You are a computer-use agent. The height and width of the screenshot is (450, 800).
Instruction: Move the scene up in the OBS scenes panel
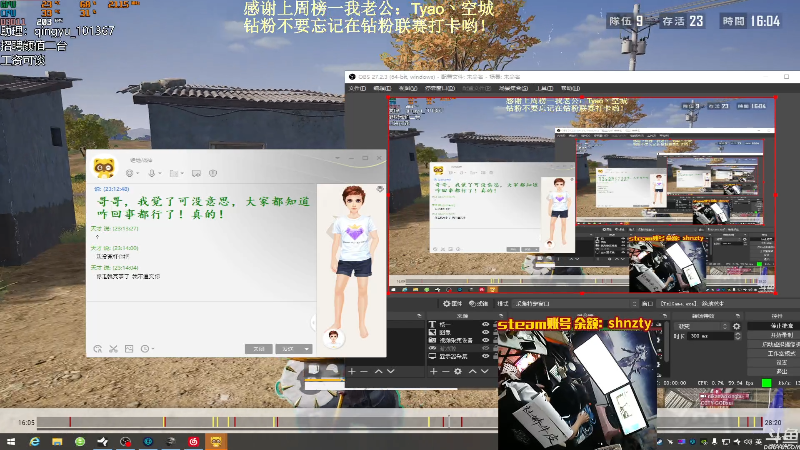379,371
